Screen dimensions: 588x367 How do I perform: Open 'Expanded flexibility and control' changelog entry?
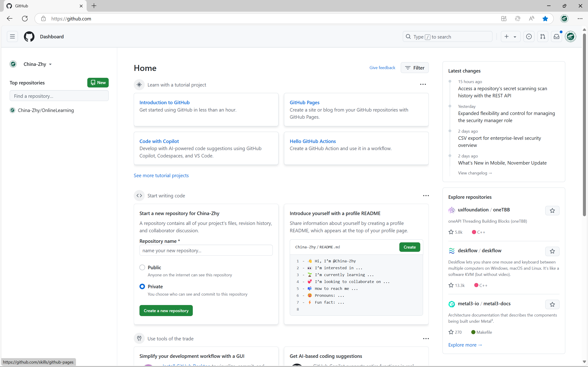point(506,117)
